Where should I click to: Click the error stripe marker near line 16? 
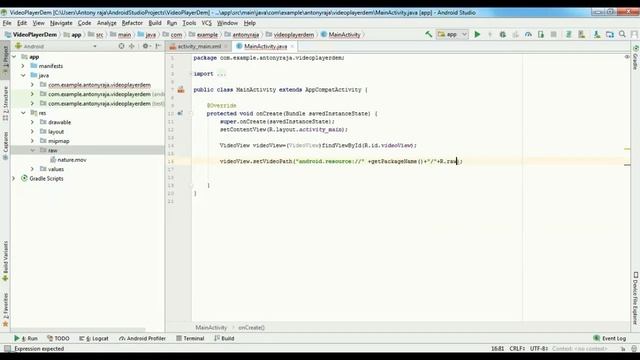[627, 164]
